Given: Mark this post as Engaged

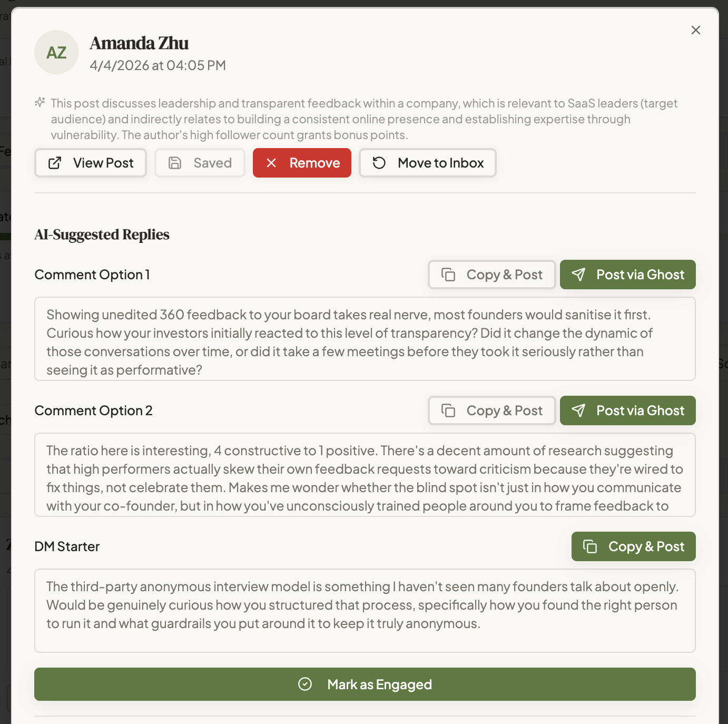Looking at the screenshot, I should [x=365, y=684].
